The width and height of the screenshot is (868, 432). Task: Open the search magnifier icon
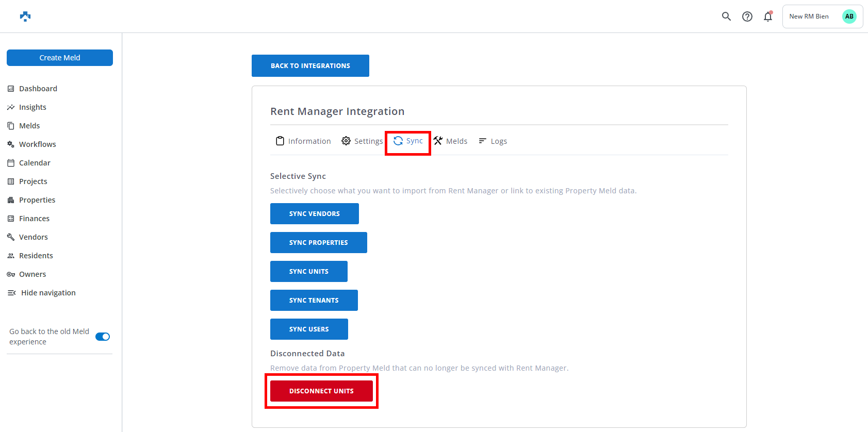[726, 16]
